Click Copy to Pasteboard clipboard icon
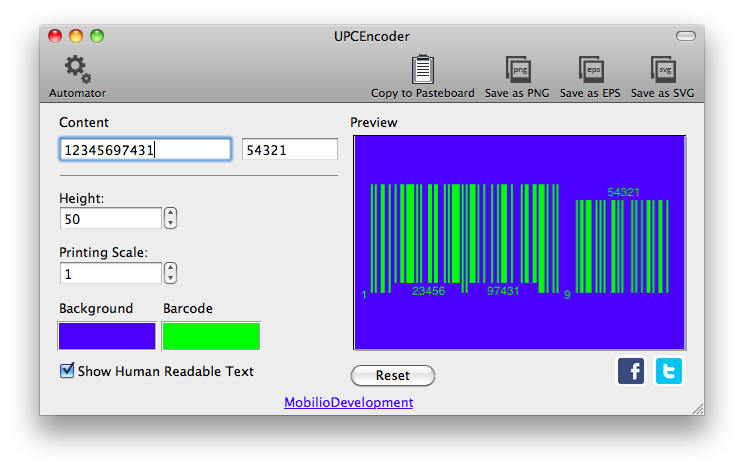744x470 pixels. pyautogui.click(x=422, y=69)
